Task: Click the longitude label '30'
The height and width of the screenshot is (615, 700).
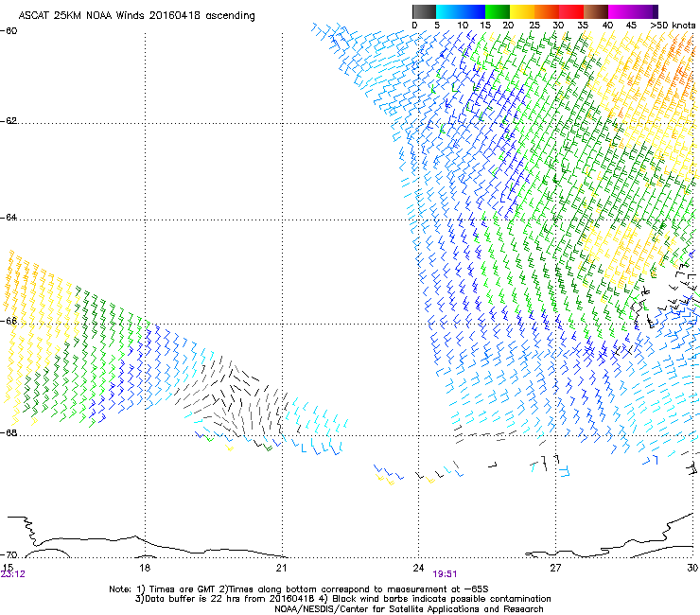Action: click(692, 568)
